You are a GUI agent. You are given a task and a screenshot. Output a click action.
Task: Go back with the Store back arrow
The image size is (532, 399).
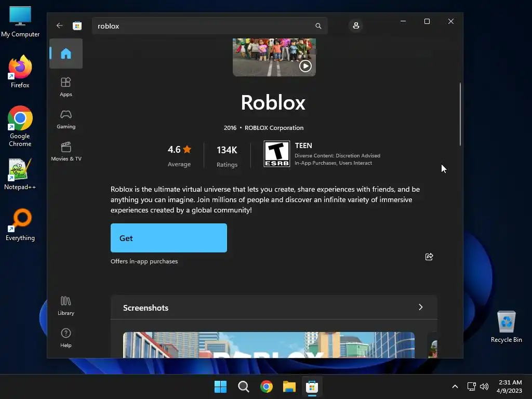pyautogui.click(x=59, y=26)
